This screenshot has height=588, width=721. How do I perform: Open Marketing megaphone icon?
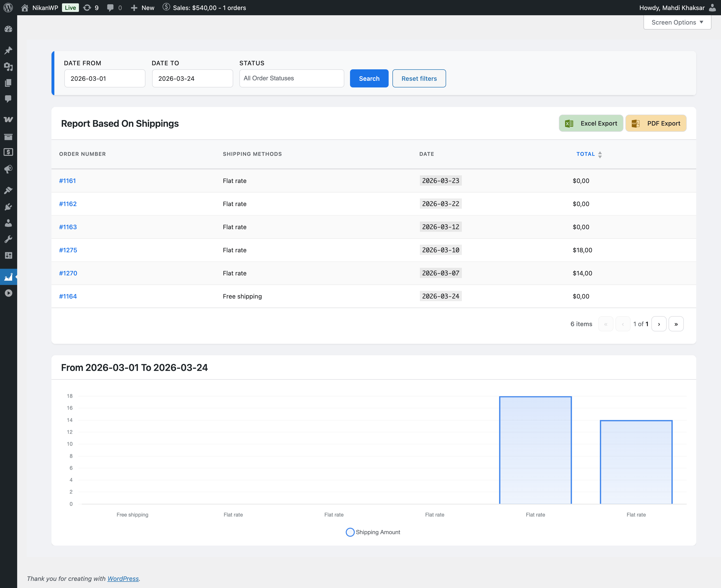[8, 169]
